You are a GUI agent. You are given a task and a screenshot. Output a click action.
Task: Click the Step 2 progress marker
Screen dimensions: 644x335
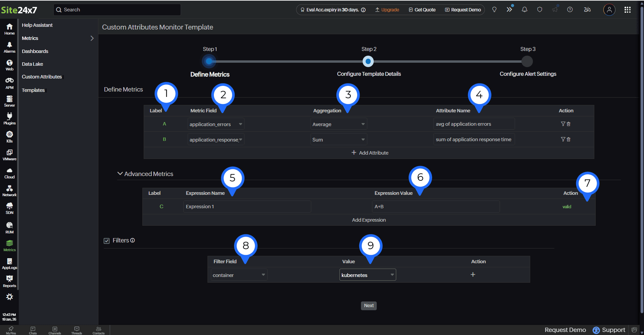pos(368,61)
